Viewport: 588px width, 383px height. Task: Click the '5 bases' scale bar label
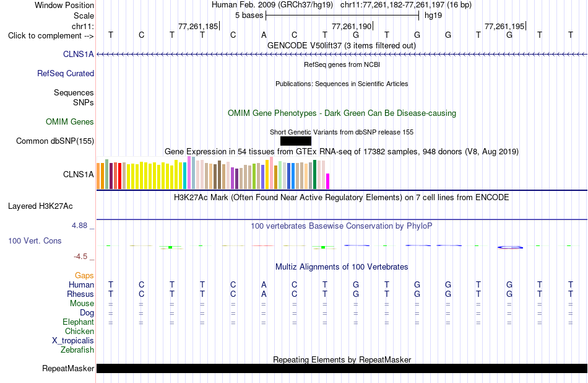249,15
